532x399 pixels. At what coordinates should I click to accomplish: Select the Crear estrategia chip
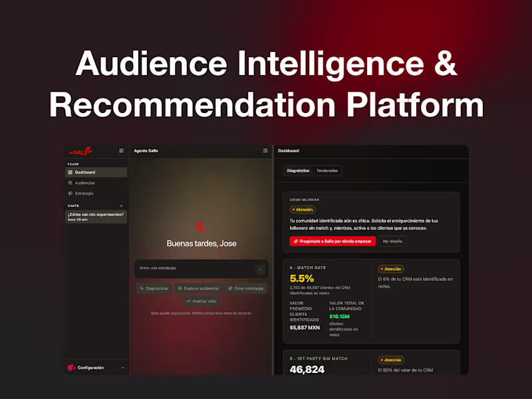point(246,289)
